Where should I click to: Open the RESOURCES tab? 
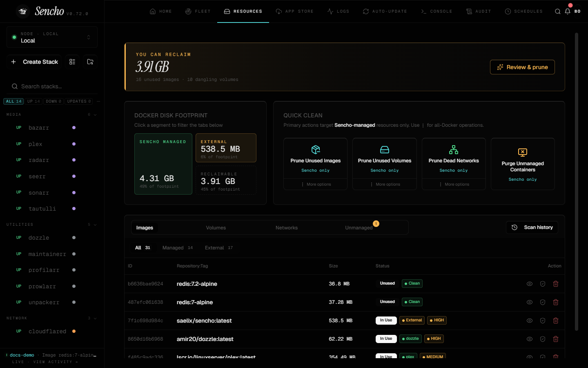click(x=243, y=11)
